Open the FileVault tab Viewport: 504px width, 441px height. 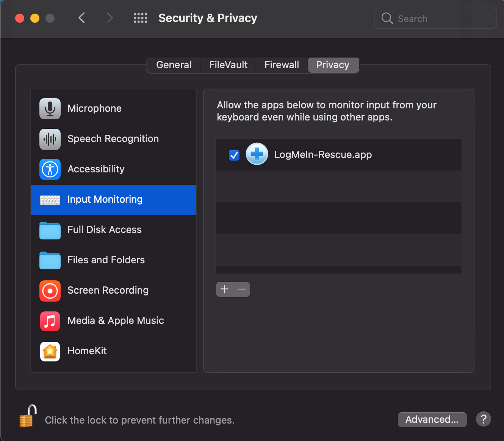(x=228, y=65)
